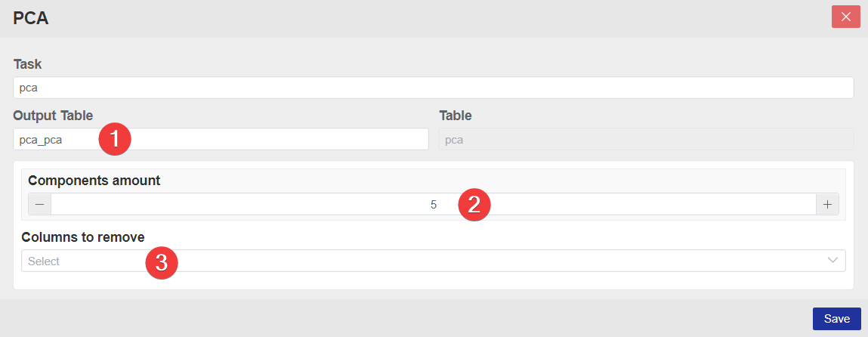
Task: Click red annotation marker number 2
Action: [x=474, y=205]
